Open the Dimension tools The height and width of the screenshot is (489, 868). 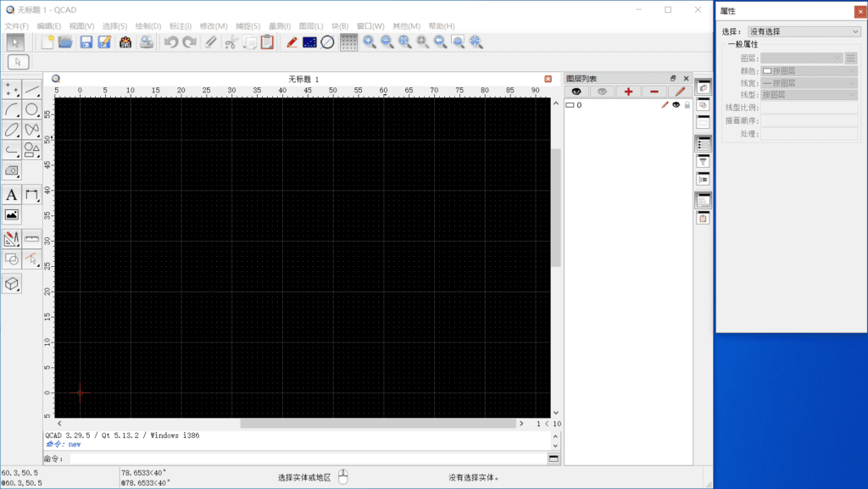[31, 195]
